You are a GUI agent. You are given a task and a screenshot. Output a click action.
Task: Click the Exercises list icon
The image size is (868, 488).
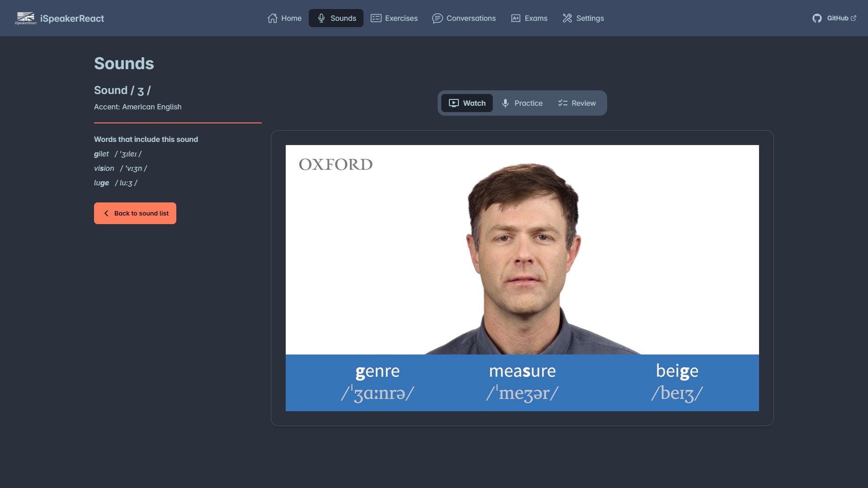[x=376, y=18]
